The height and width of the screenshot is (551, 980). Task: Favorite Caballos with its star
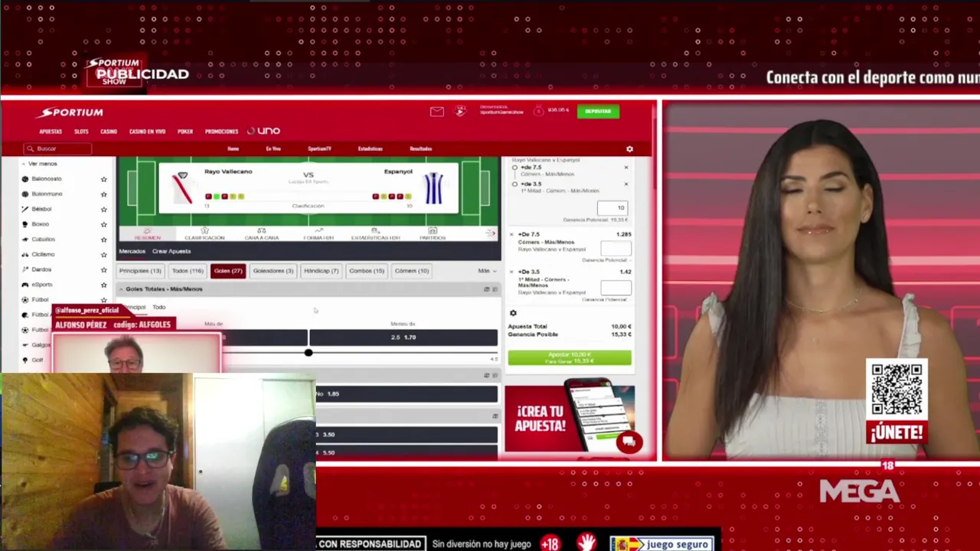tap(103, 240)
